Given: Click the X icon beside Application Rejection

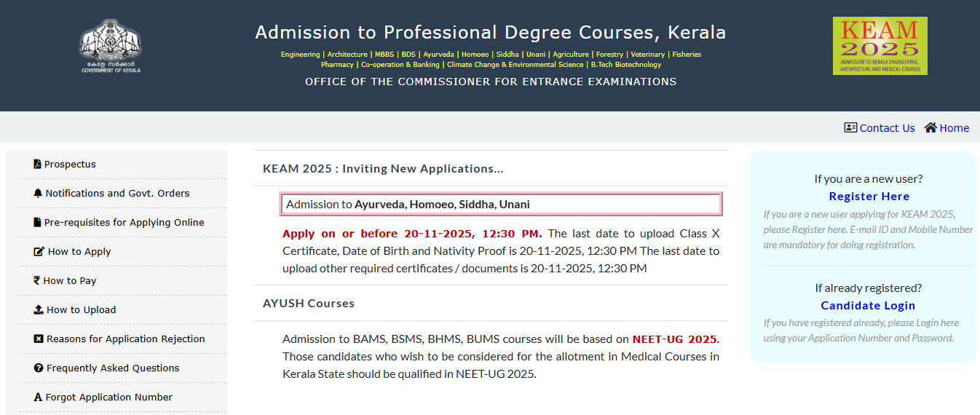Looking at the screenshot, I should [39, 339].
